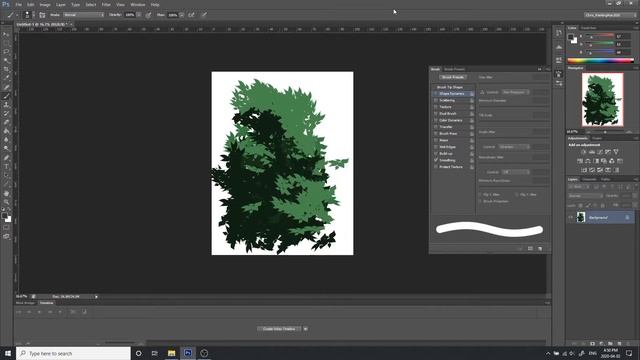
Task: Open the arrow beside Create Video Timeline
Action: [x=305, y=329]
